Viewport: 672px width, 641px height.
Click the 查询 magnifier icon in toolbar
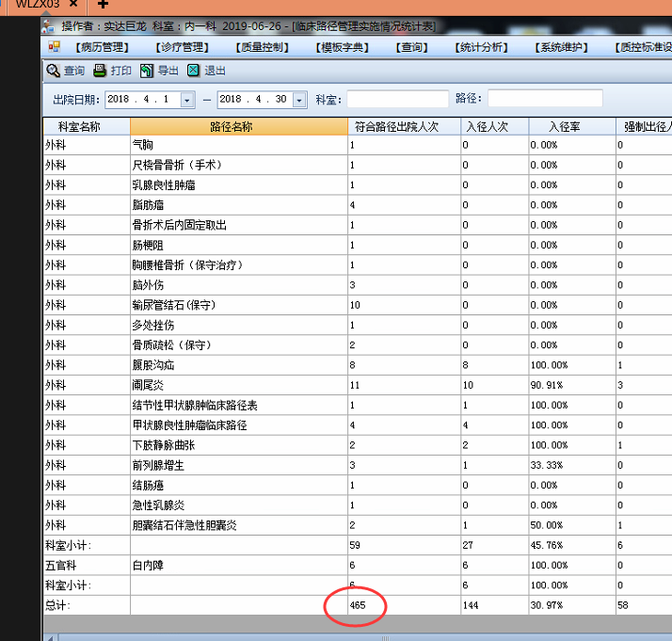pos(53,71)
